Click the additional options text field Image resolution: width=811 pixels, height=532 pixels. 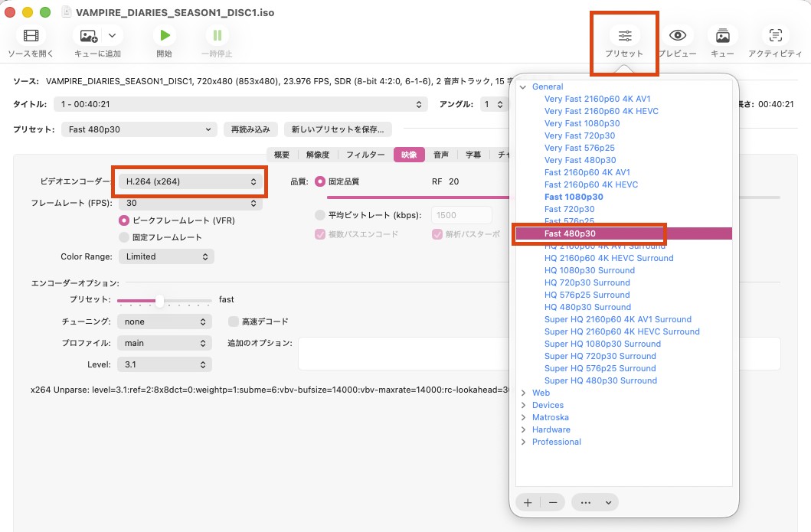click(539, 354)
